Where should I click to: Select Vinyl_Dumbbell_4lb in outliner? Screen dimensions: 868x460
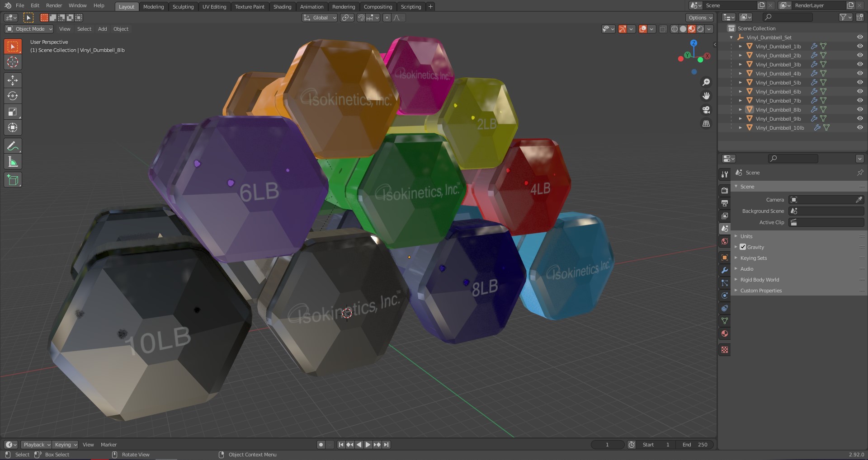click(x=778, y=73)
